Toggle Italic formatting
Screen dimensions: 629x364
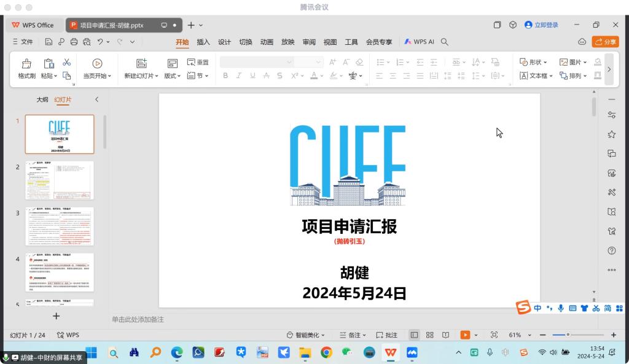[x=239, y=76]
